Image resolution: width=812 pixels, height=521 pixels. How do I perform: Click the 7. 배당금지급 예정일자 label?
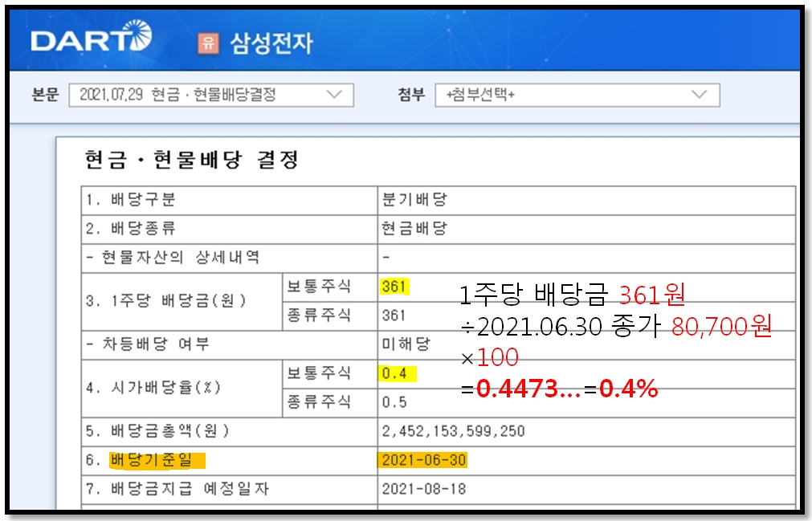(177, 489)
